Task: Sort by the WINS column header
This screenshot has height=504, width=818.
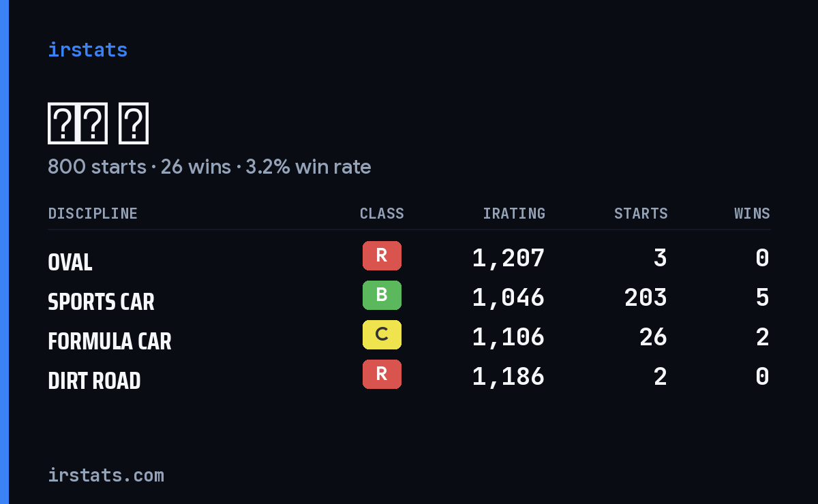Action: click(752, 213)
